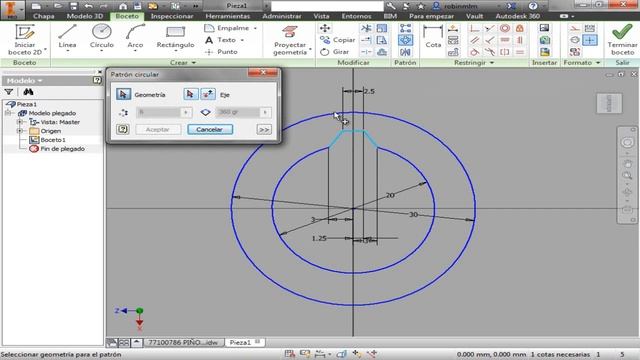
Task: Apply the parallel constraint icon
Action: coord(474,40)
